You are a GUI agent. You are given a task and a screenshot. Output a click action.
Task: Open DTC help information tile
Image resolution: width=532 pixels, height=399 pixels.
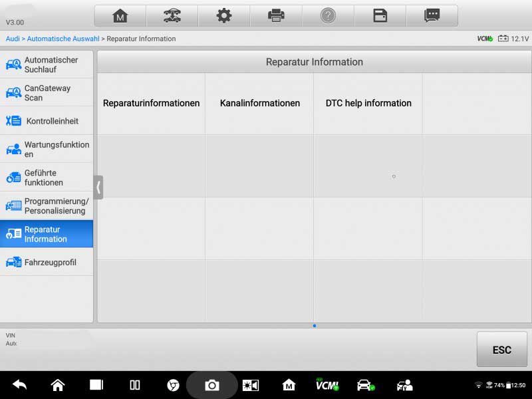click(368, 104)
